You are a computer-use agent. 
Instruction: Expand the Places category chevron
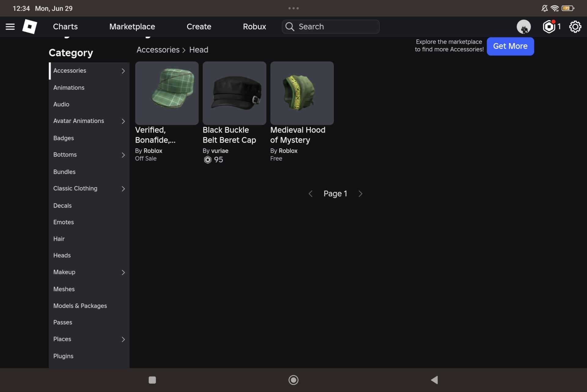tap(123, 339)
